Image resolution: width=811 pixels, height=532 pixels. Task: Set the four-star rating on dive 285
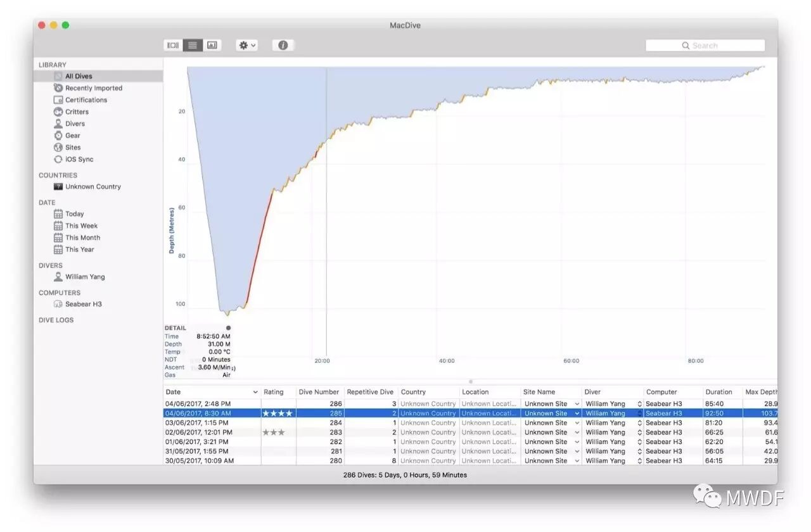(x=278, y=414)
